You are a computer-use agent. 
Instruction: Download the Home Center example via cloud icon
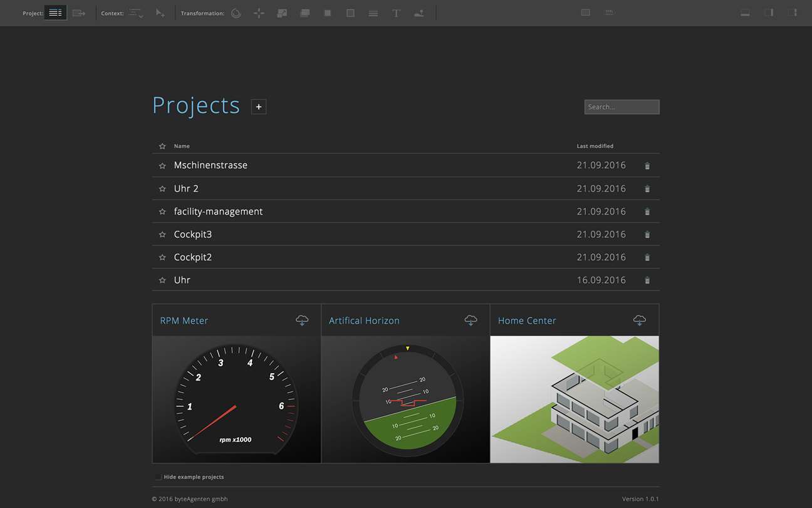point(639,320)
